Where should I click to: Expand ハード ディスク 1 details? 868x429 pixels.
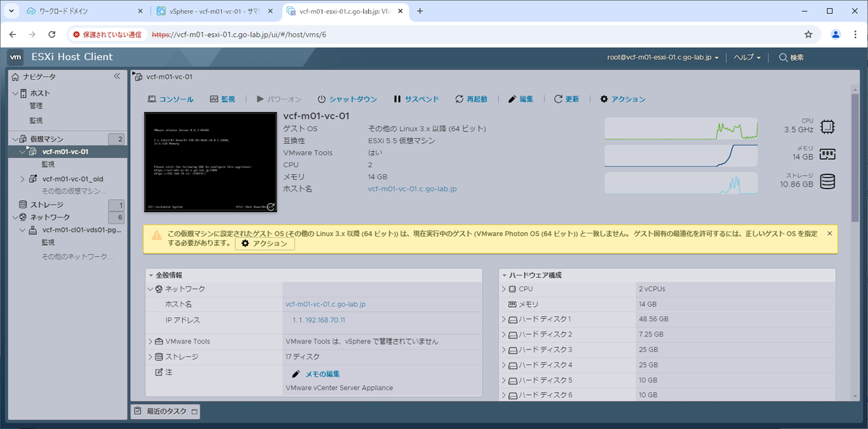pyautogui.click(x=503, y=319)
